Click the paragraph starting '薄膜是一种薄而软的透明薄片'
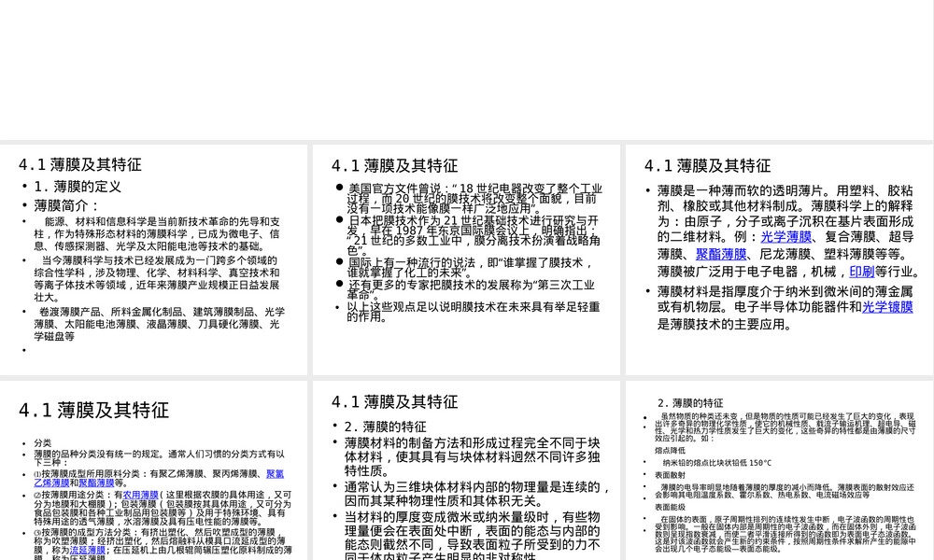This screenshot has width=934, height=560. click(x=788, y=231)
